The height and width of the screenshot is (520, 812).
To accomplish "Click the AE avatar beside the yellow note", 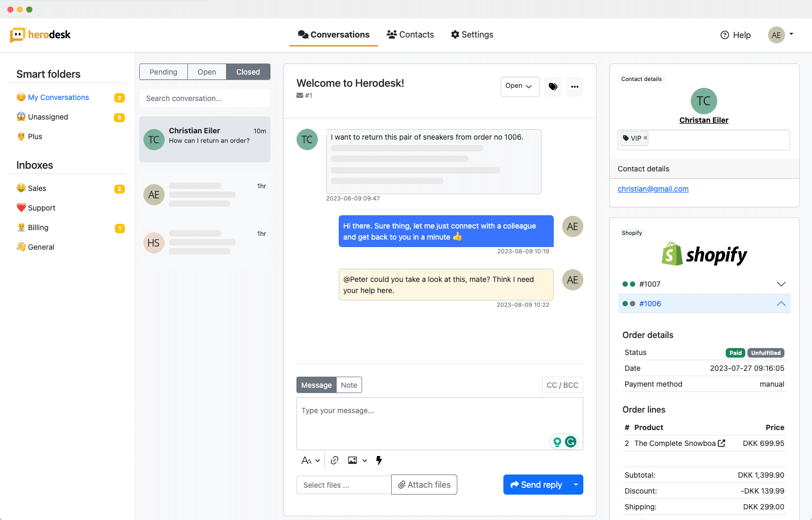I will pyautogui.click(x=573, y=280).
